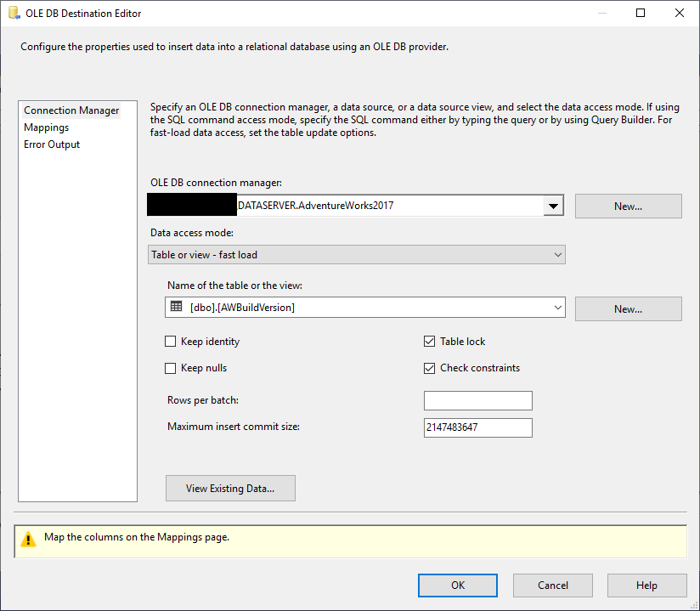
Task: Click the OLE DB Destination Editor title icon
Action: pyautogui.click(x=13, y=14)
